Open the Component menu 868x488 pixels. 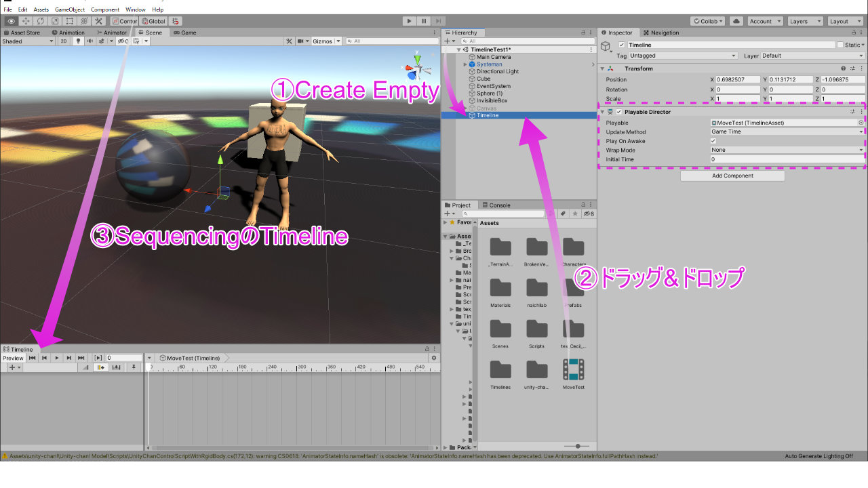[105, 9]
